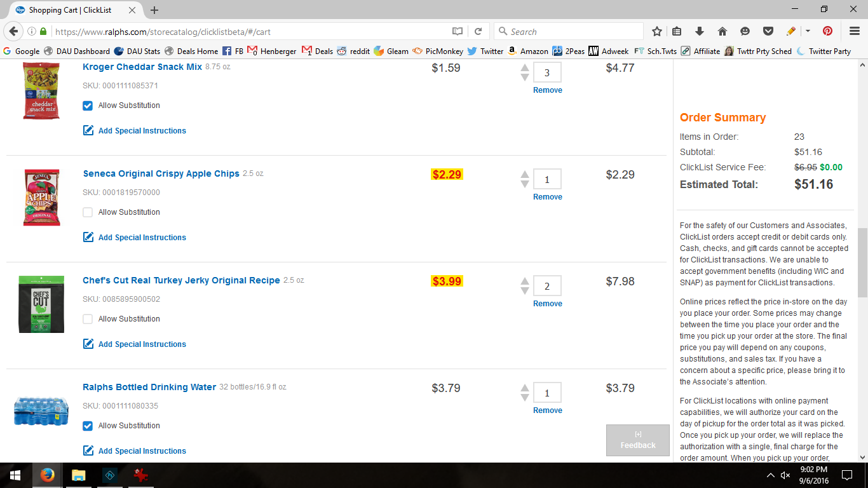Screen dimensions: 868x488
Task: Open dropdown arrow next to pencil icon
Action: 808,31
